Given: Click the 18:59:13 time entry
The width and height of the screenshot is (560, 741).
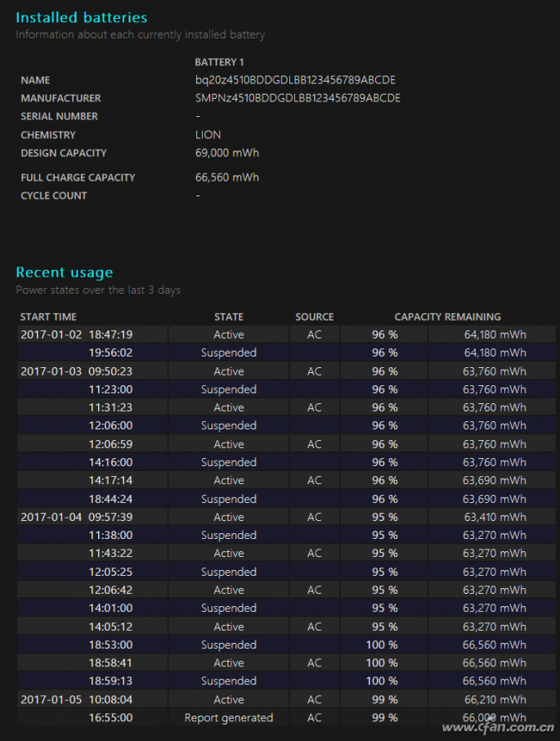Looking at the screenshot, I should (110, 680).
